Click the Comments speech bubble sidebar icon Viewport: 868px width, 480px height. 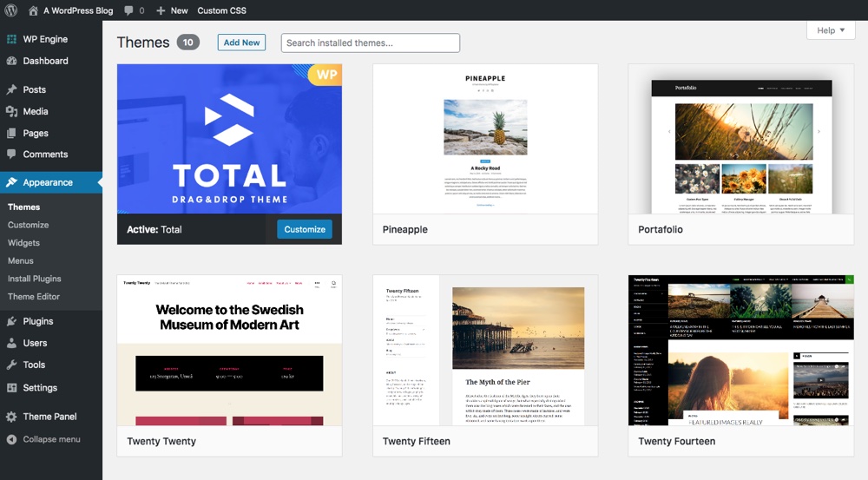pyautogui.click(x=11, y=155)
